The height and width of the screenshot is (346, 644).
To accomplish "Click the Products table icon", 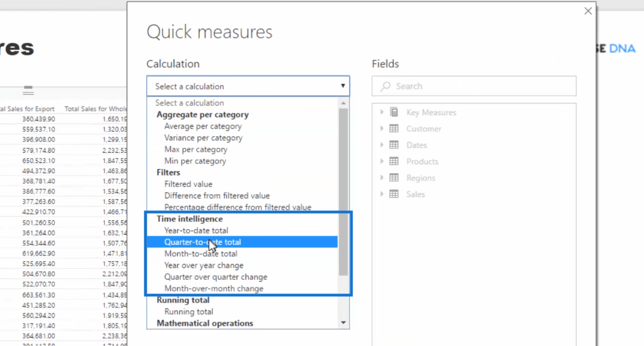I will pos(394,161).
